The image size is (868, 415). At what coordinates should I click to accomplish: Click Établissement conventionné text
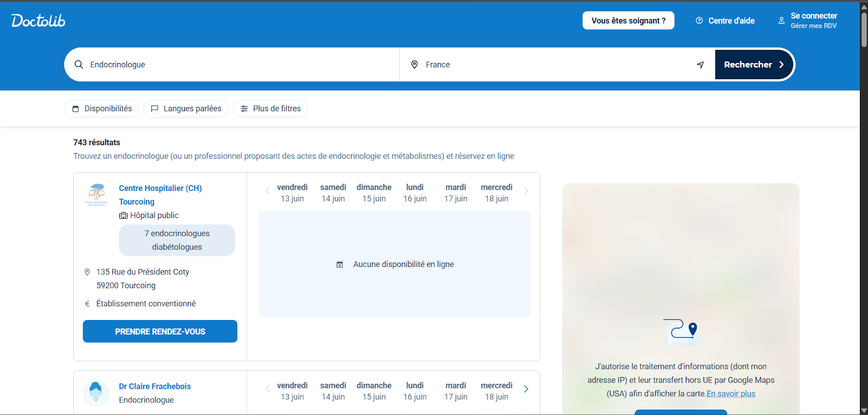(x=146, y=304)
